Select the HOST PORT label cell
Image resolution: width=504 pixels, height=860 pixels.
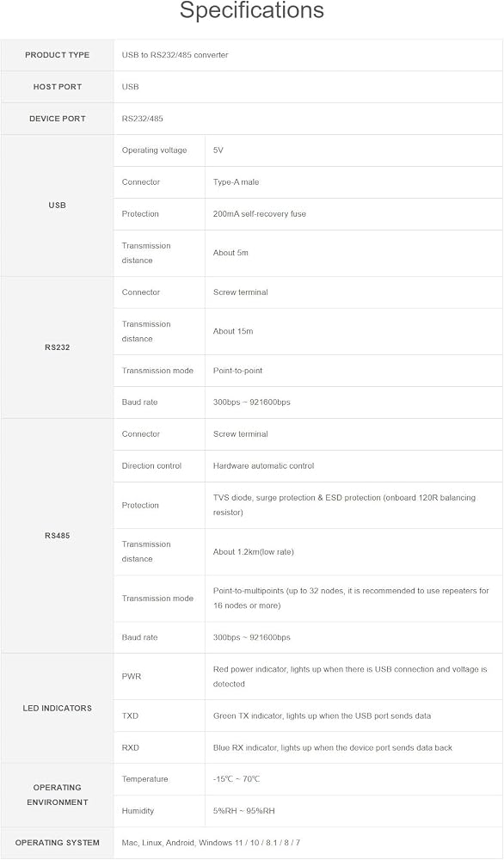point(57,87)
